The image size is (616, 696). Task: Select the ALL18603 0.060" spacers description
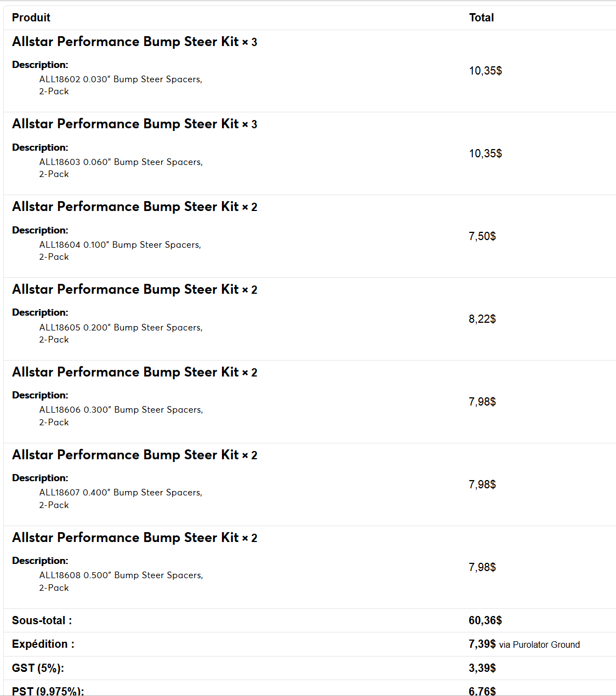click(121, 168)
